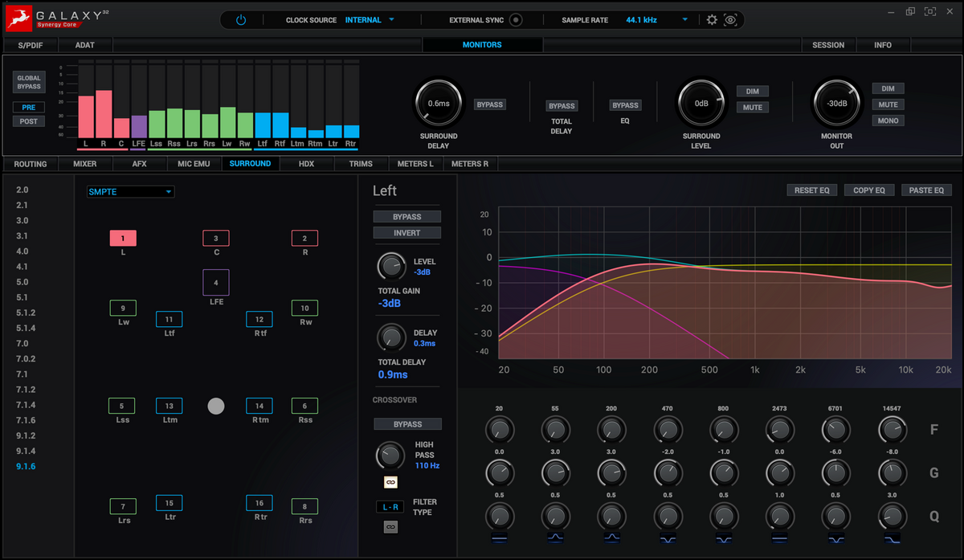This screenshot has width=964, height=560.
Task: Select the LFE speaker number 4 box
Action: (x=216, y=283)
